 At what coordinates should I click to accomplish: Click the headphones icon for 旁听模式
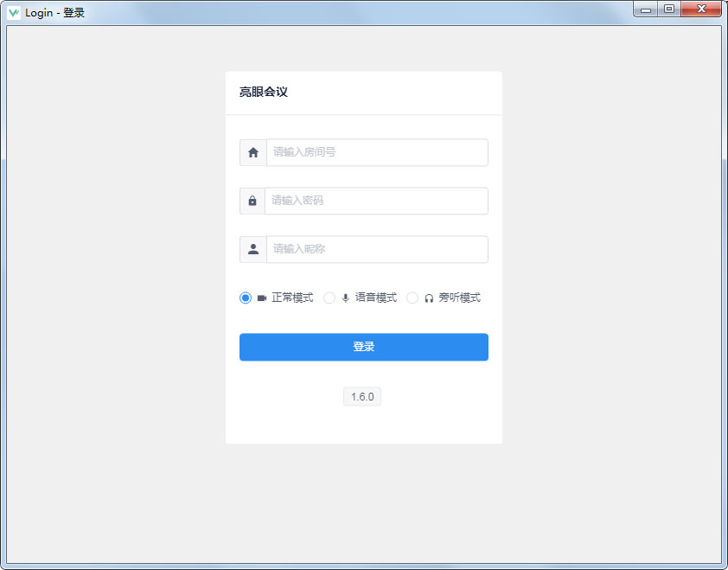pos(429,298)
